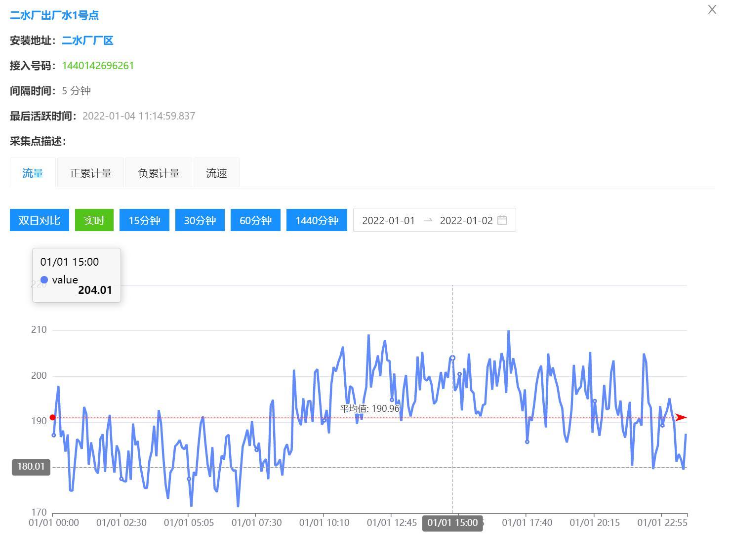Close the detail dialog with X icon
Viewport: 730px width, 560px height.
click(712, 10)
